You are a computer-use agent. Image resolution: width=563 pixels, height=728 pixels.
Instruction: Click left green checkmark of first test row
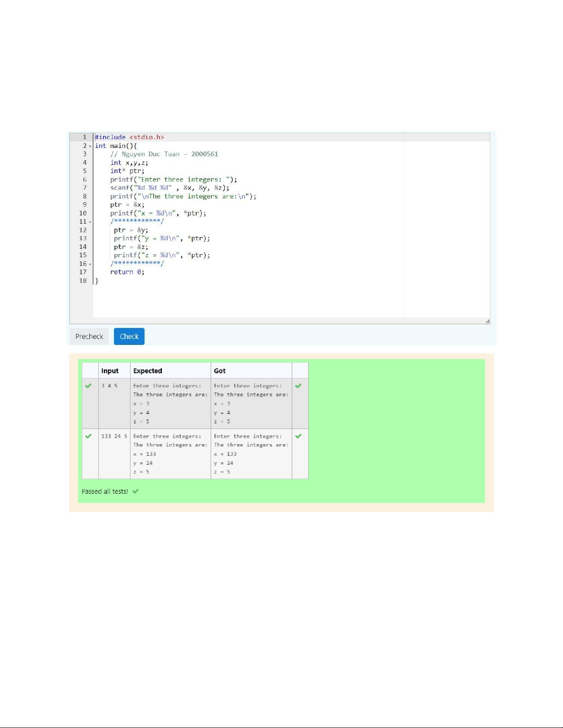[x=89, y=386]
